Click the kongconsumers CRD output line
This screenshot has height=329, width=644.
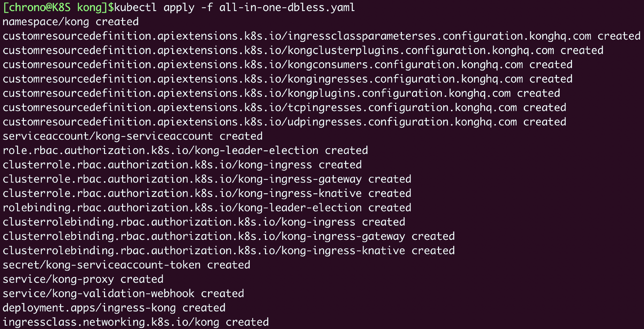point(287,65)
